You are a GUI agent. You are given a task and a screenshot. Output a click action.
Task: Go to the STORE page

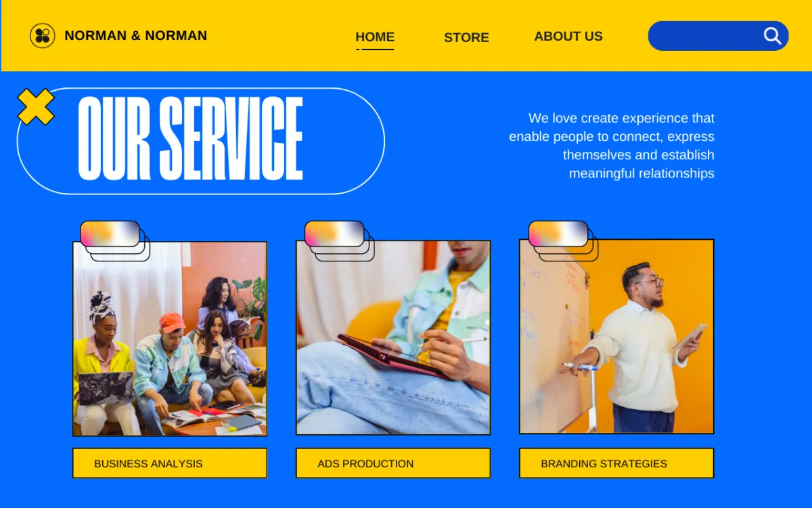pyautogui.click(x=466, y=38)
